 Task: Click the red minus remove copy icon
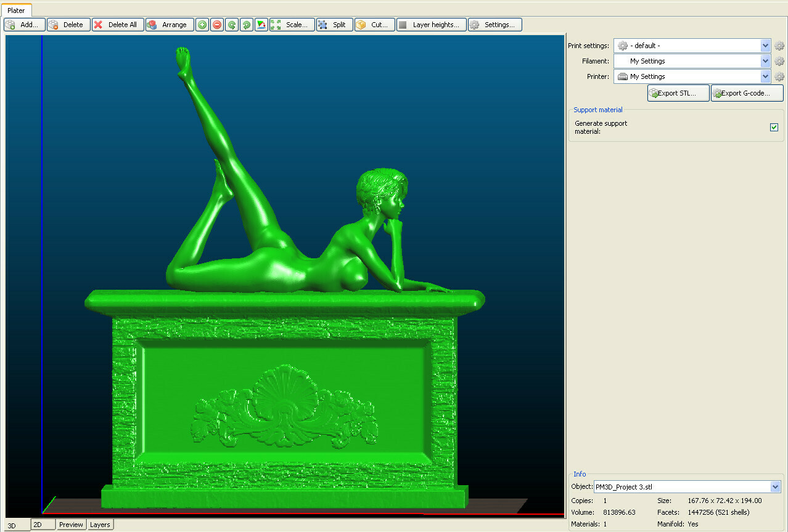pos(217,25)
